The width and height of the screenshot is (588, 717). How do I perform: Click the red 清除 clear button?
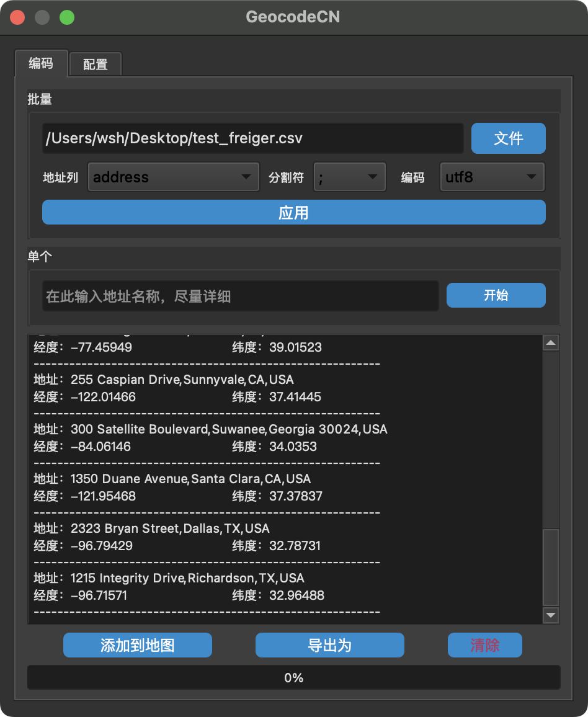[x=484, y=645]
